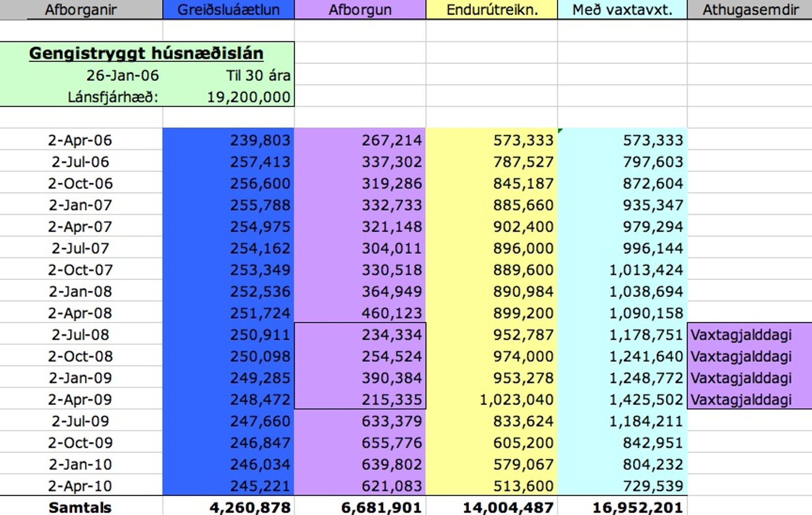Image resolution: width=812 pixels, height=515 pixels.
Task: Select the 2-Jan-08 date cell
Action: point(81,291)
